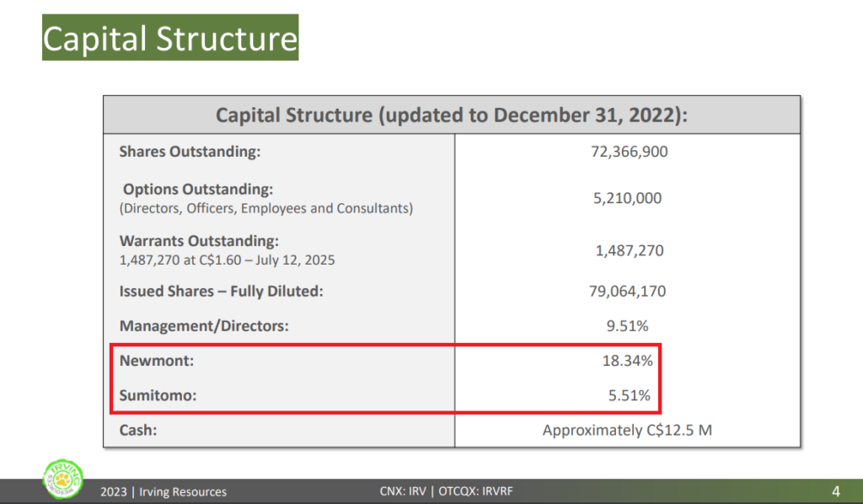Screen dimensions: 863x504
Task: Click the 'Sumitomo:' label
Action: tap(158, 395)
